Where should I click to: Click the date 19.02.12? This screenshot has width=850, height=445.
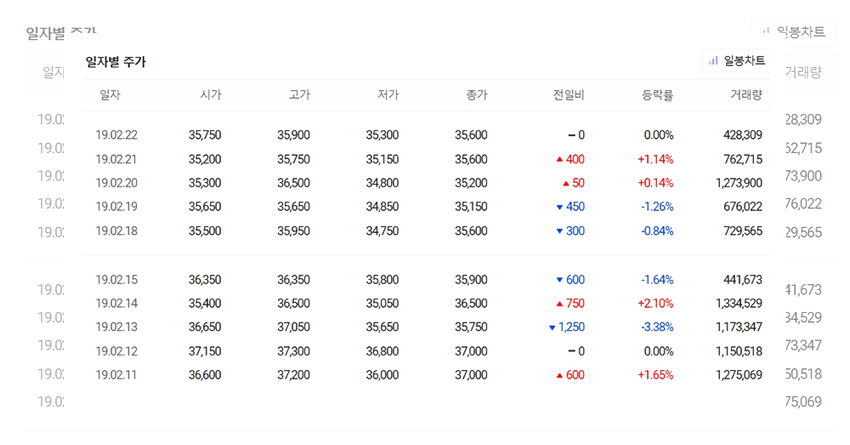(117, 351)
